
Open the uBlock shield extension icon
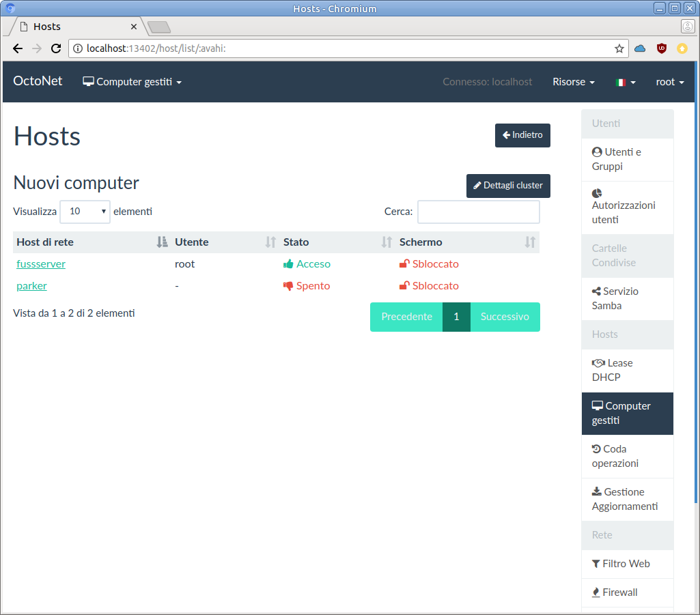click(662, 48)
